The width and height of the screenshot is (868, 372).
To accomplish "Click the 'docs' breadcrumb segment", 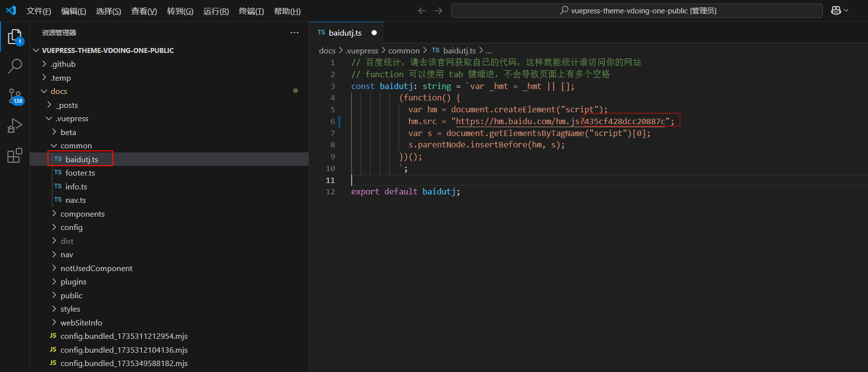I will tap(327, 50).
